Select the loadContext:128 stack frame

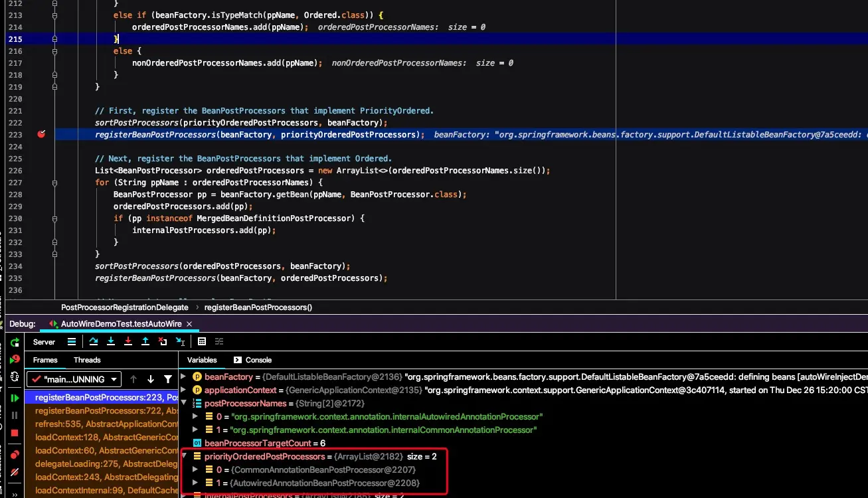[102, 438]
